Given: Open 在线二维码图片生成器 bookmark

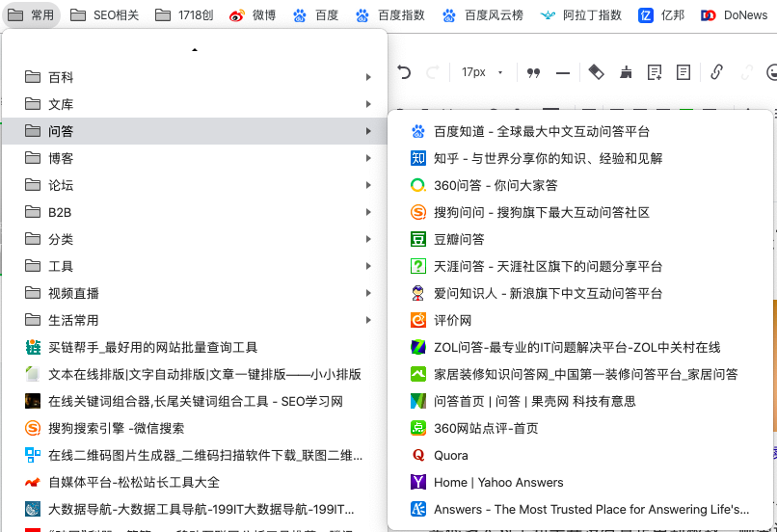Looking at the screenshot, I should (196, 455).
